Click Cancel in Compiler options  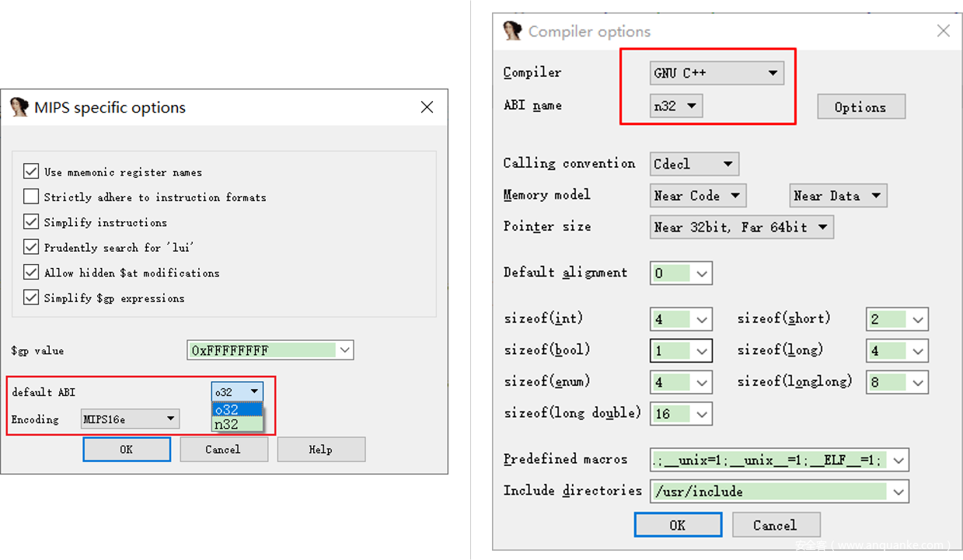click(776, 525)
